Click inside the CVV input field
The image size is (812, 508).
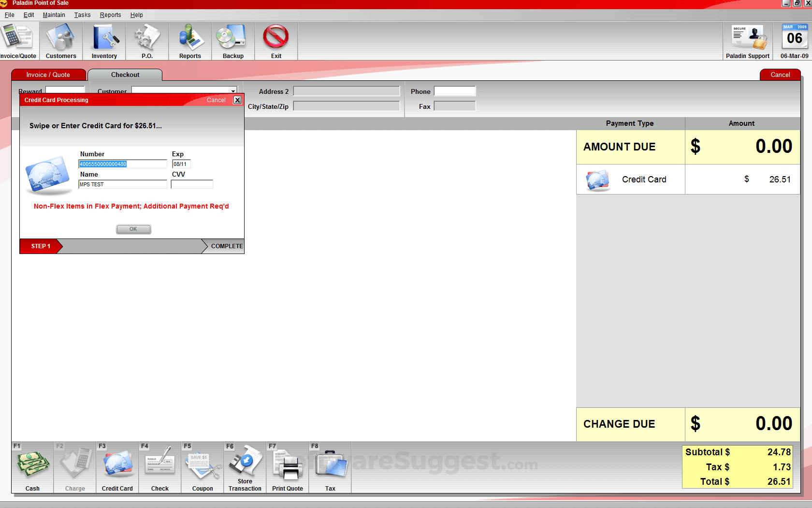point(191,184)
